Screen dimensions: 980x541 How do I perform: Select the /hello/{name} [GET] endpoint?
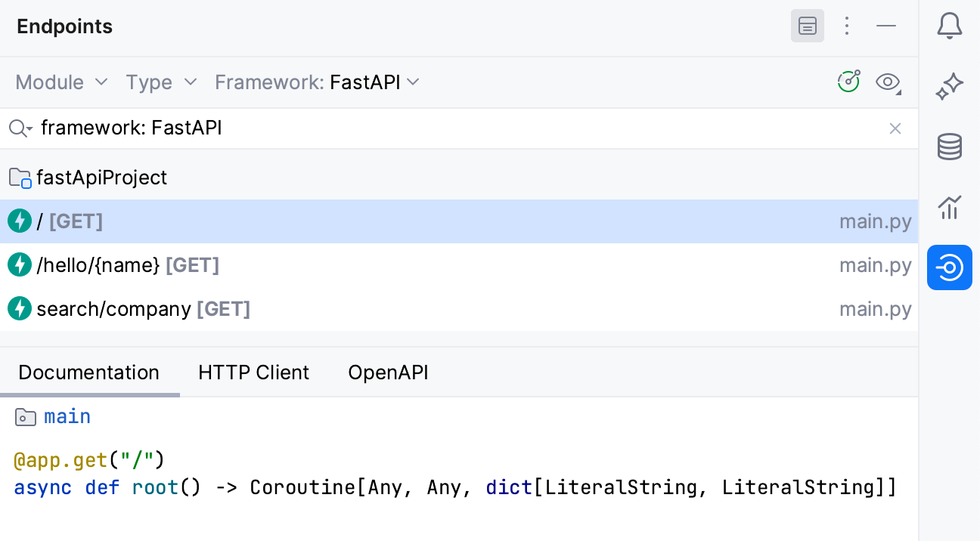[459, 265]
